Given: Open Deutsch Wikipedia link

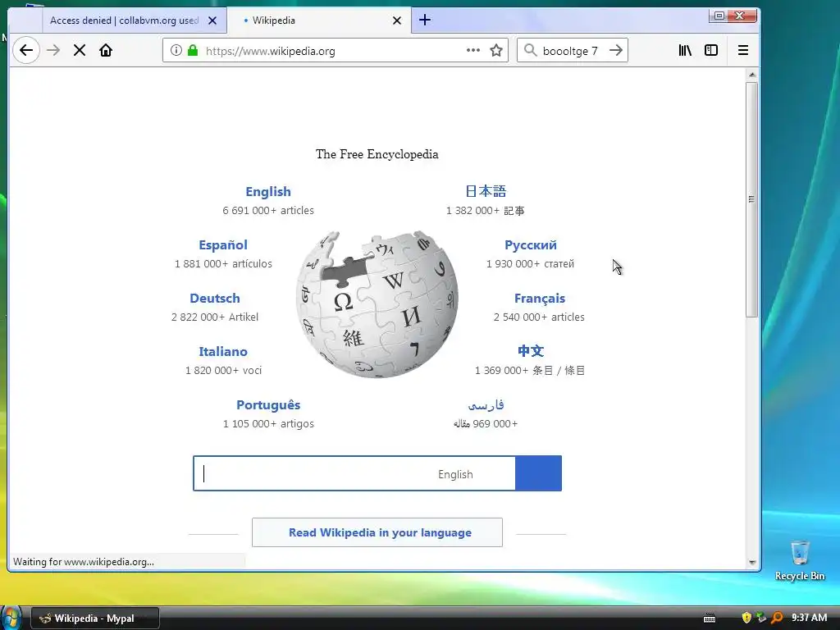Looking at the screenshot, I should (x=215, y=298).
